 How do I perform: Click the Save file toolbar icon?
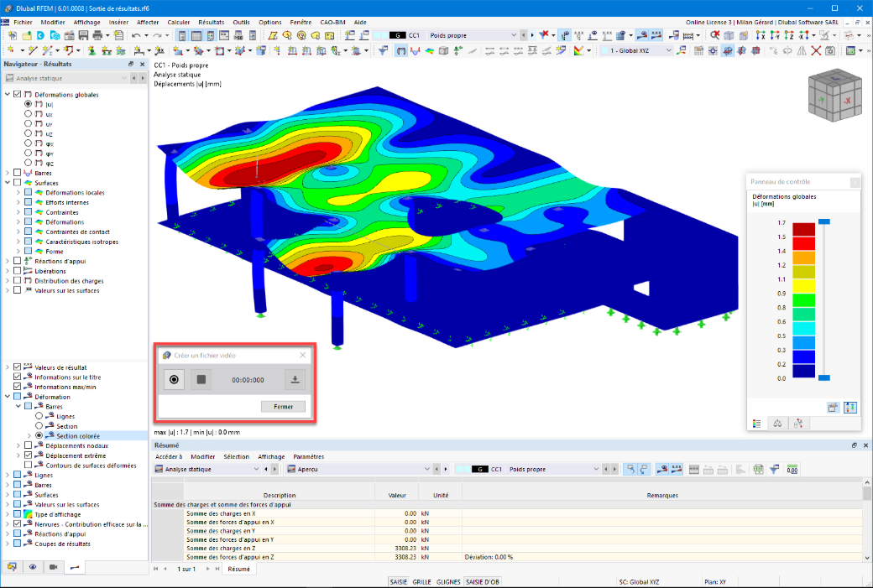click(x=83, y=35)
